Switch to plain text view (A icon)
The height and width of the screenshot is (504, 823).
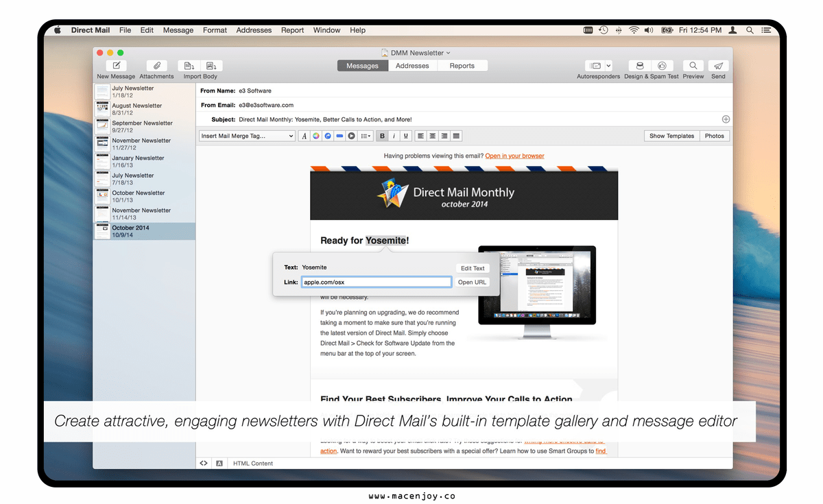tap(219, 464)
